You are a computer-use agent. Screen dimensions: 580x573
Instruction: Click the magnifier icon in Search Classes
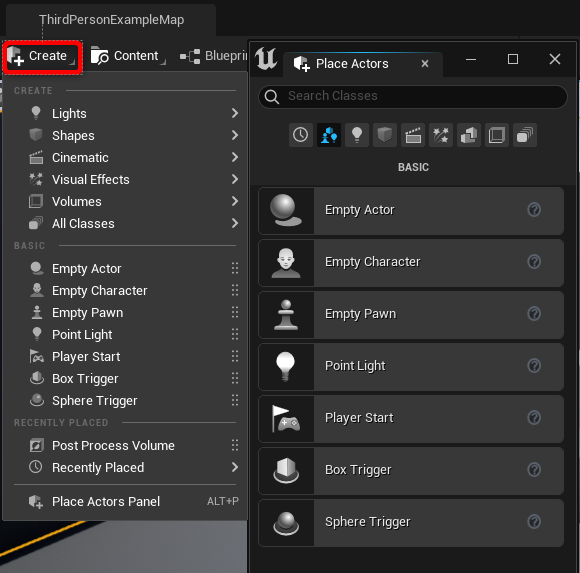[x=272, y=97]
